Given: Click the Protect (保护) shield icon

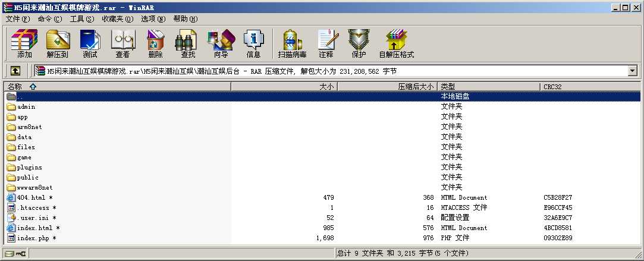Looking at the screenshot, I should [x=359, y=43].
